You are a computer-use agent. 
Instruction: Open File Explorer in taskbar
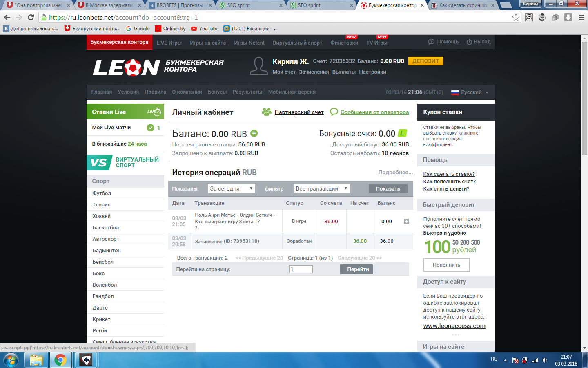click(x=36, y=360)
